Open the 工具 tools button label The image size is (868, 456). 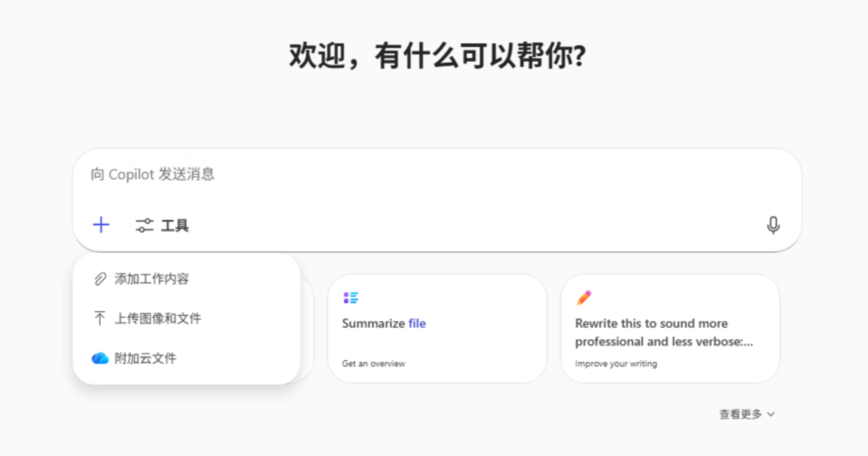175,225
